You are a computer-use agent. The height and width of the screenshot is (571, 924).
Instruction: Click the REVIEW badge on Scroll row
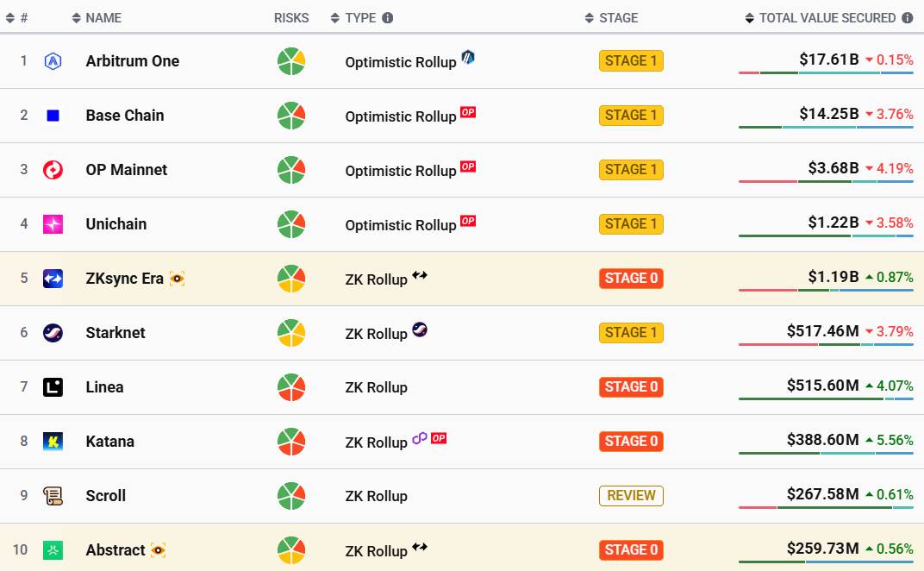click(x=631, y=495)
